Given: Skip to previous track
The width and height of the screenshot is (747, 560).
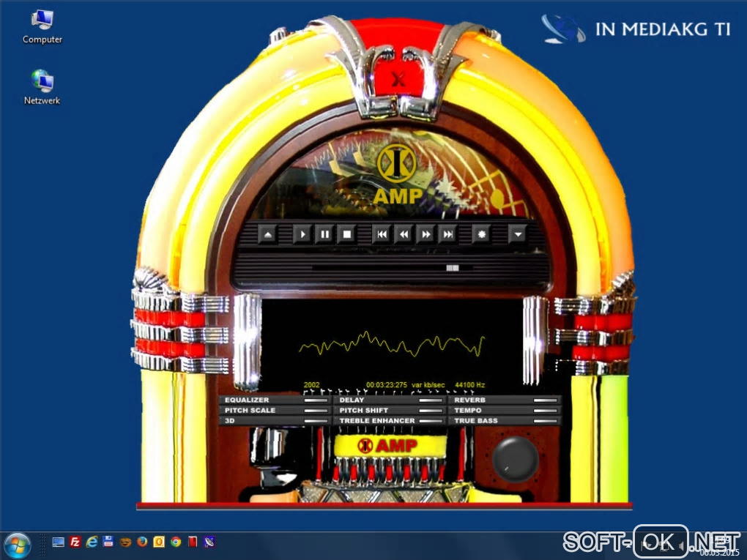Looking at the screenshot, I should coord(382,234).
